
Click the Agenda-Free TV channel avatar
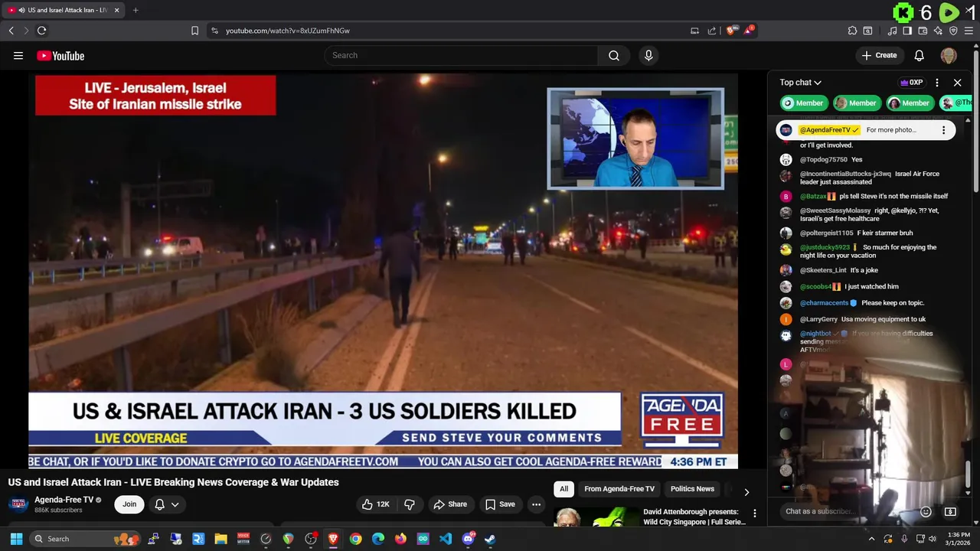[18, 504]
